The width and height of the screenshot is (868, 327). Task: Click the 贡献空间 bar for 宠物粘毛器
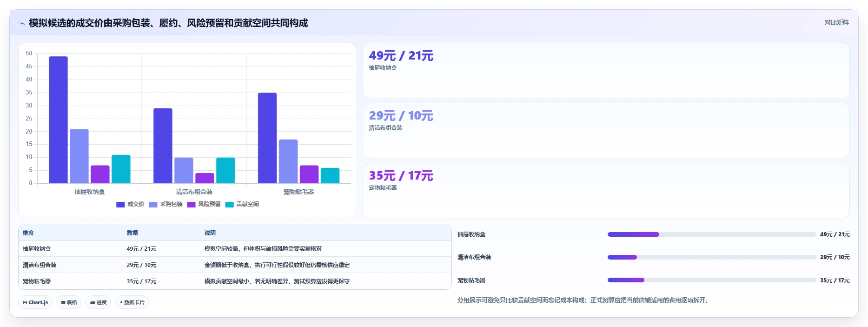330,176
